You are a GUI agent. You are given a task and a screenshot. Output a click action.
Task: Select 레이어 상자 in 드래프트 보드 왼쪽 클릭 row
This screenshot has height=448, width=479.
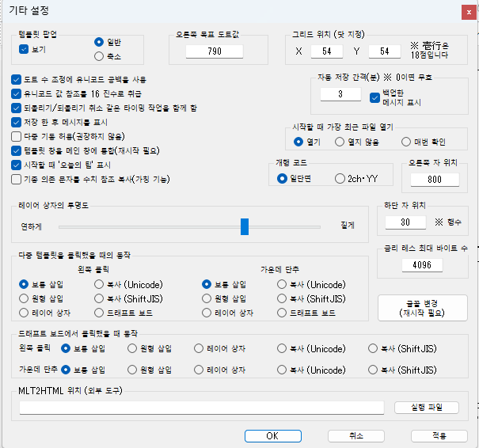coord(199,348)
